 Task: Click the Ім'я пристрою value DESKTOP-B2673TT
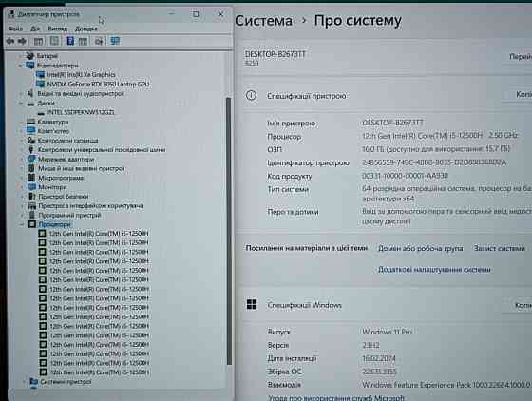pos(392,123)
